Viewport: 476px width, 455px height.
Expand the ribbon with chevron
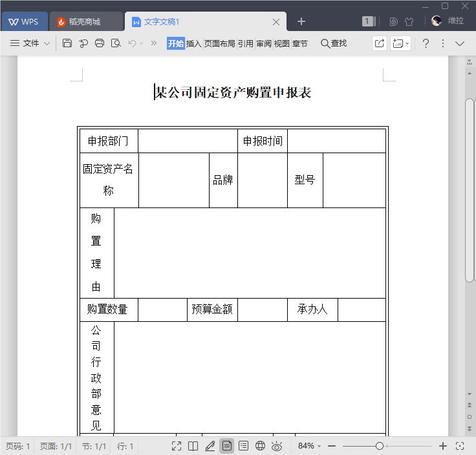click(460, 44)
